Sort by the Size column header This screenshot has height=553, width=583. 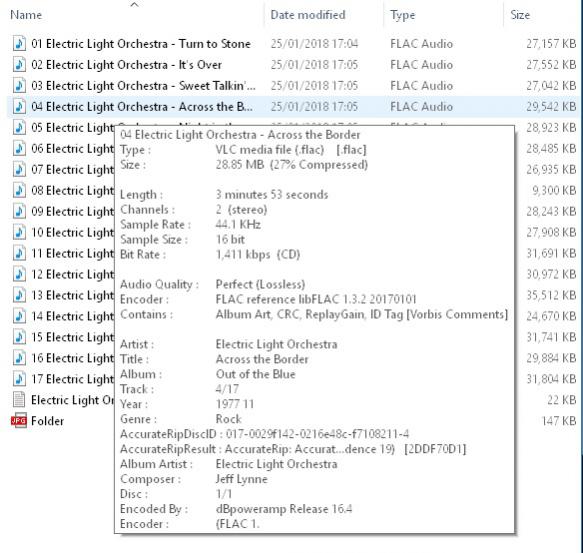click(x=520, y=15)
